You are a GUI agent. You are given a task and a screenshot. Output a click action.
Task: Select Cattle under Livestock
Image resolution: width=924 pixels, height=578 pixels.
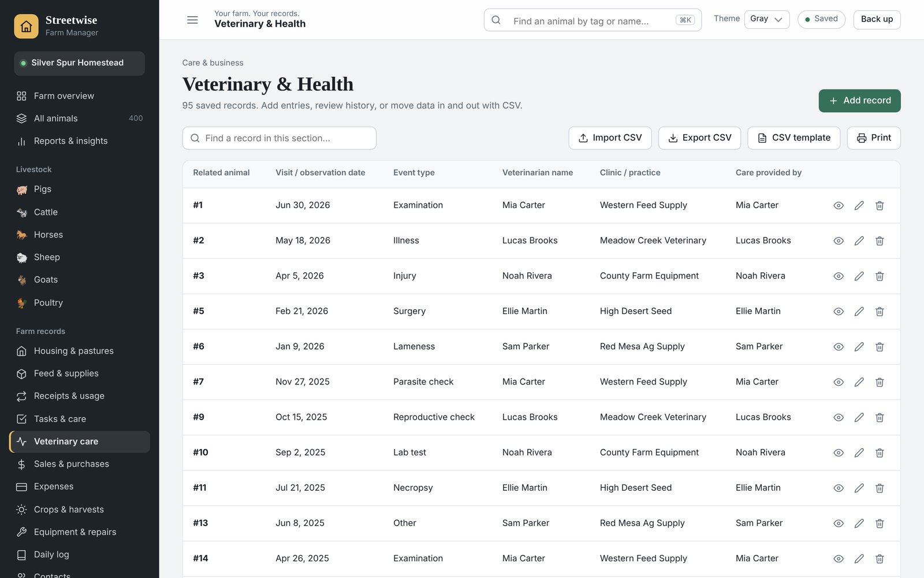[79, 212]
